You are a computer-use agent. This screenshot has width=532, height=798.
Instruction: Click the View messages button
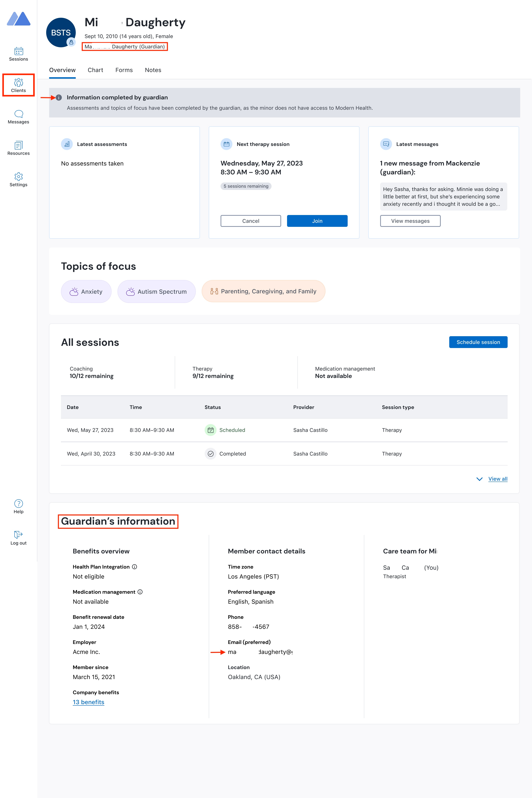[410, 221]
